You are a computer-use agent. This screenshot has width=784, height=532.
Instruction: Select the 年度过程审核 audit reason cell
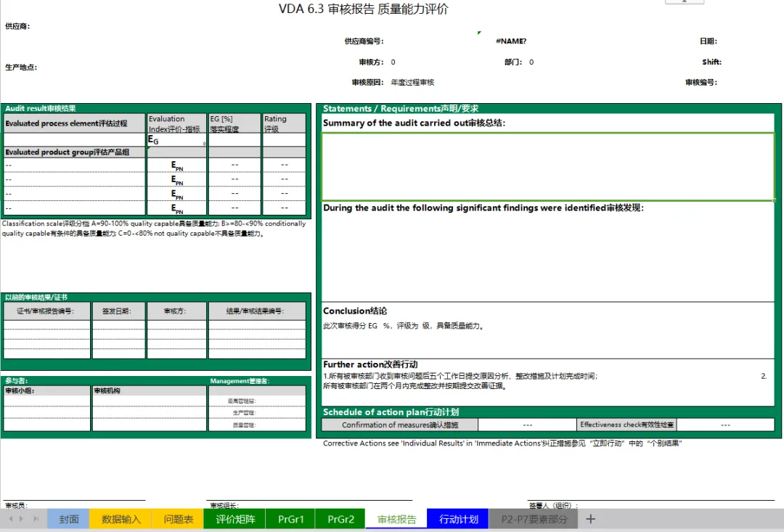pyautogui.click(x=412, y=83)
